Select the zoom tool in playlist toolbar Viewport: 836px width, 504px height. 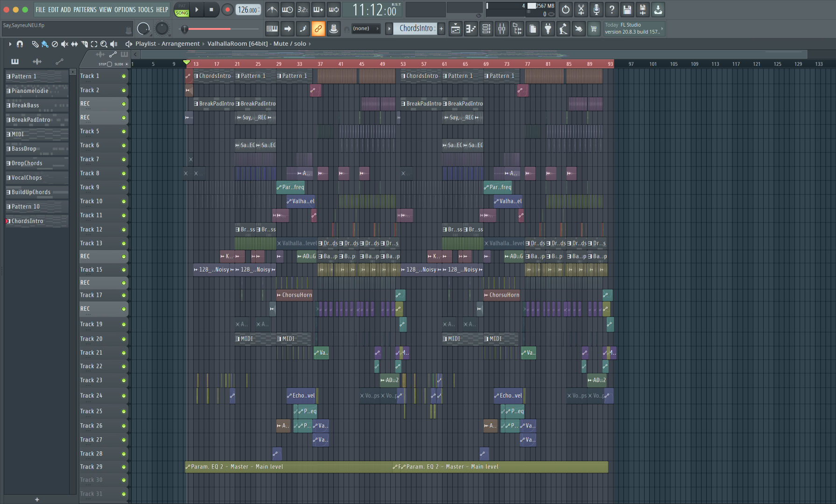pyautogui.click(x=104, y=44)
